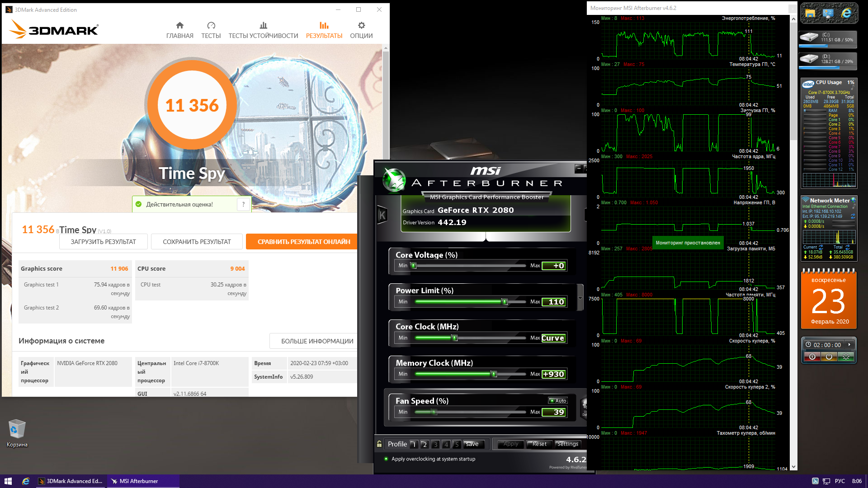
Task: Toggle the fan speed Auto mode
Action: point(558,401)
